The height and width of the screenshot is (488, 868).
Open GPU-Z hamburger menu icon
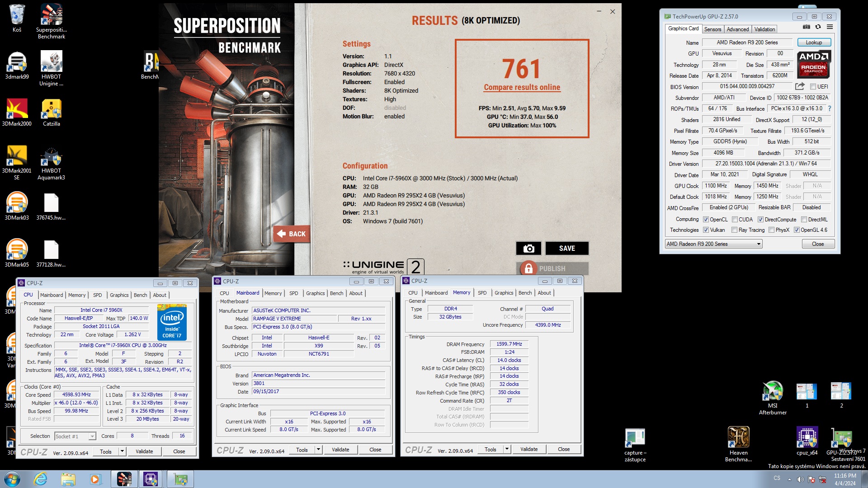coord(830,27)
